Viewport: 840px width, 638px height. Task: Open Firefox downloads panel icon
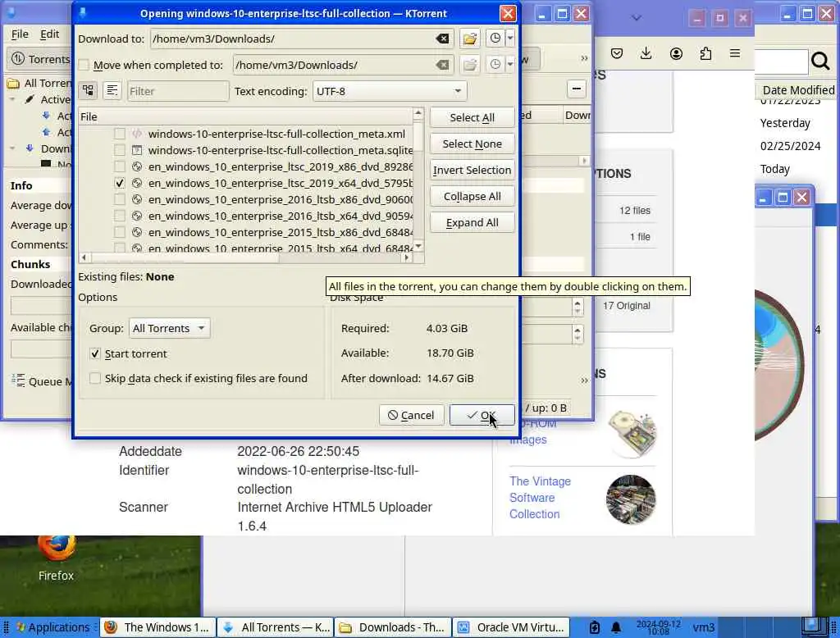click(646, 53)
